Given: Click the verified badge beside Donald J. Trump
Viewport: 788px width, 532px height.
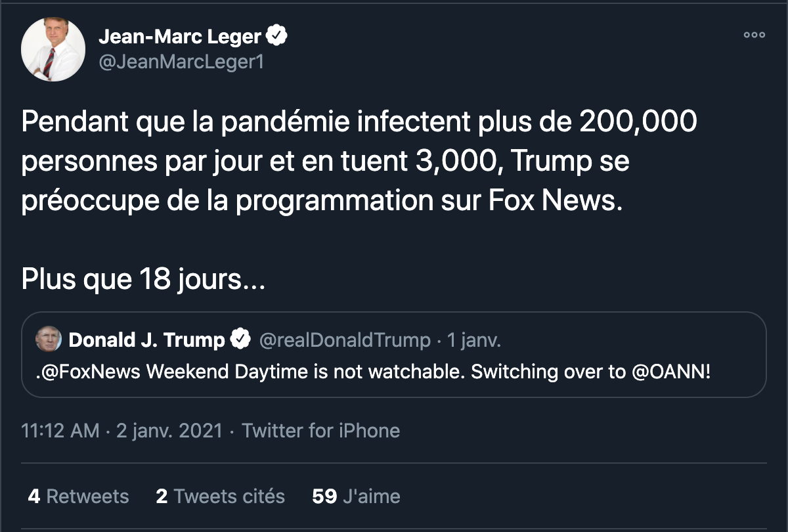Looking at the screenshot, I should click(240, 340).
